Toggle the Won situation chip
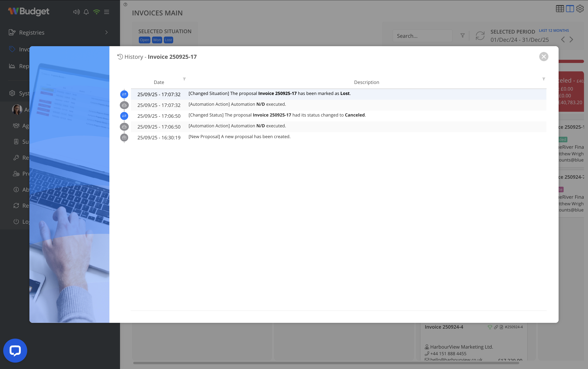Viewport: 588px width, 369px height. pyautogui.click(x=157, y=40)
